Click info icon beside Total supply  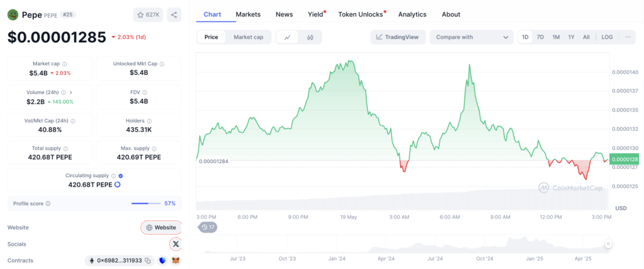[65, 149]
